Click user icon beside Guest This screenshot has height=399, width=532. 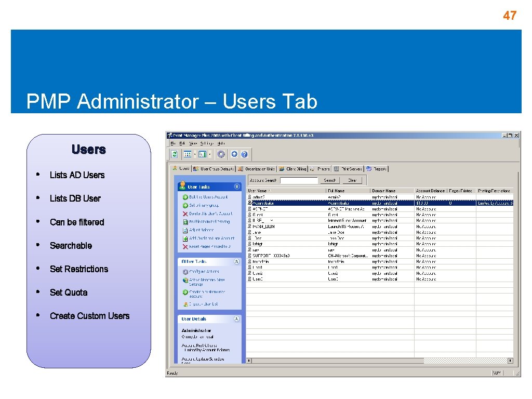pyautogui.click(x=249, y=215)
